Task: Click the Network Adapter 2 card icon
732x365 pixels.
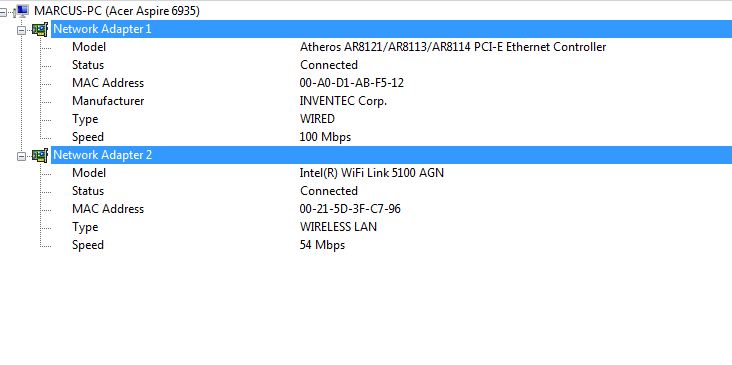Action: (40, 155)
